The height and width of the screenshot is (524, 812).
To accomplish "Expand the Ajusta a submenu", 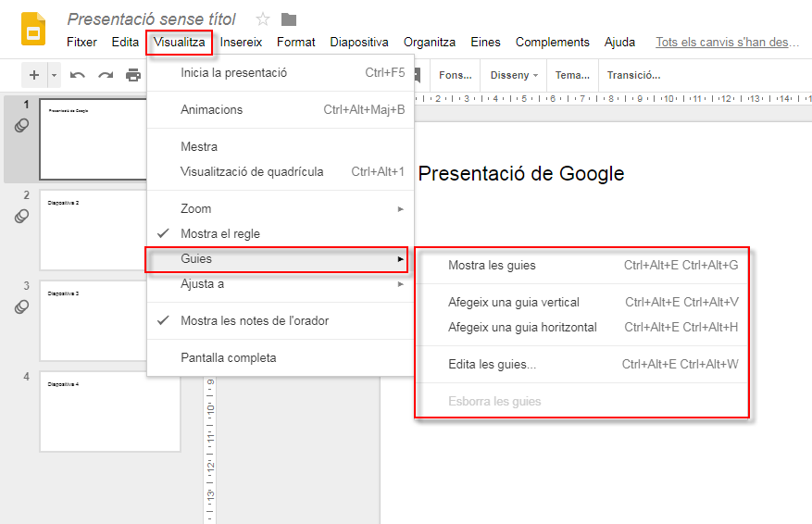I will click(281, 283).
